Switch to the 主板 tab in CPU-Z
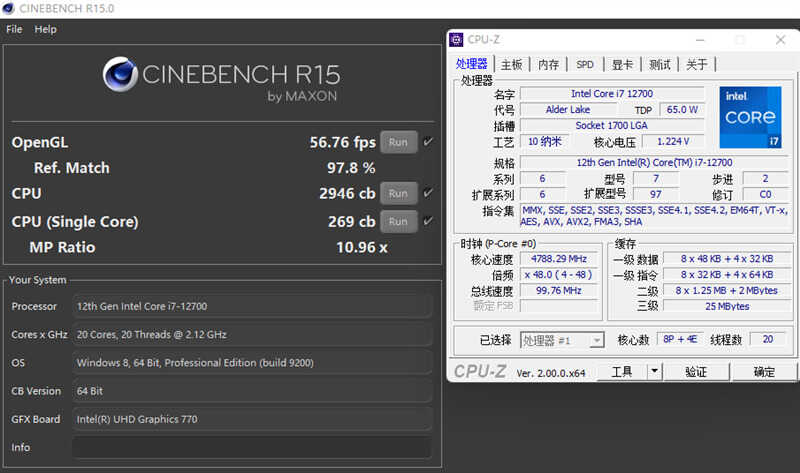The height and width of the screenshot is (473, 800). (512, 64)
